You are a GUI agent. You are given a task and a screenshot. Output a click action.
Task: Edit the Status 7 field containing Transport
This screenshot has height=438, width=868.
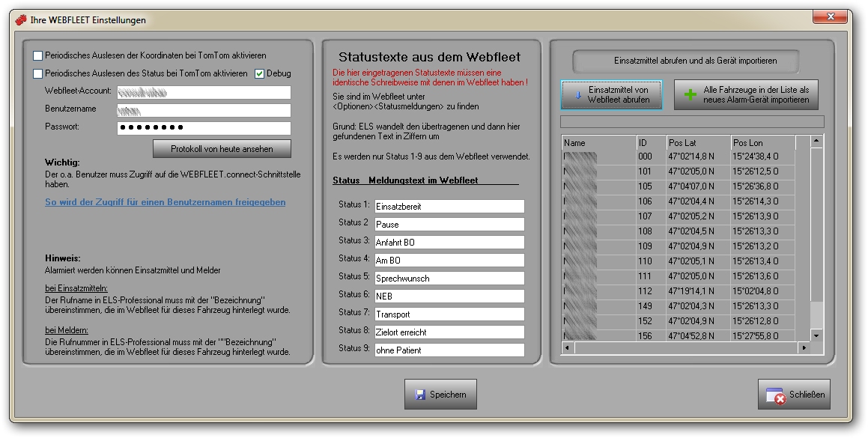pos(449,314)
